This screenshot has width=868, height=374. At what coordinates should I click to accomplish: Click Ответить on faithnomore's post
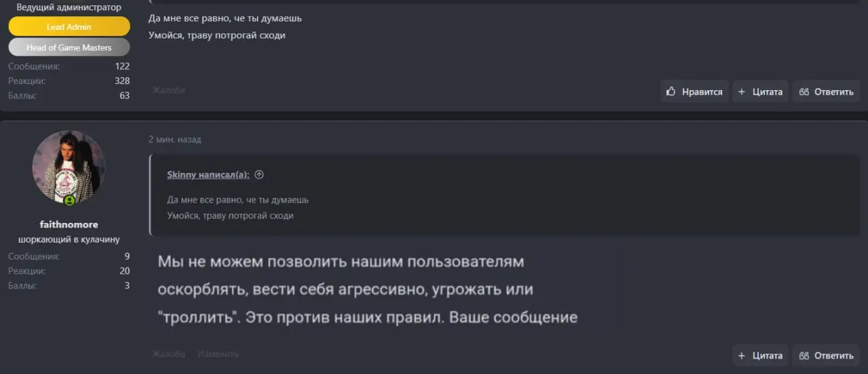(x=826, y=355)
